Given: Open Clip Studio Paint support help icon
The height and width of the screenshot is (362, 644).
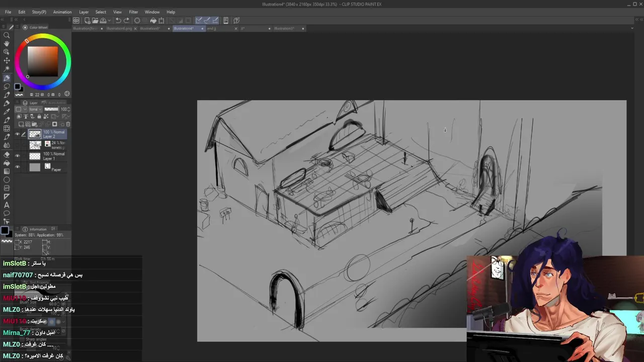Looking at the screenshot, I should tap(236, 21).
